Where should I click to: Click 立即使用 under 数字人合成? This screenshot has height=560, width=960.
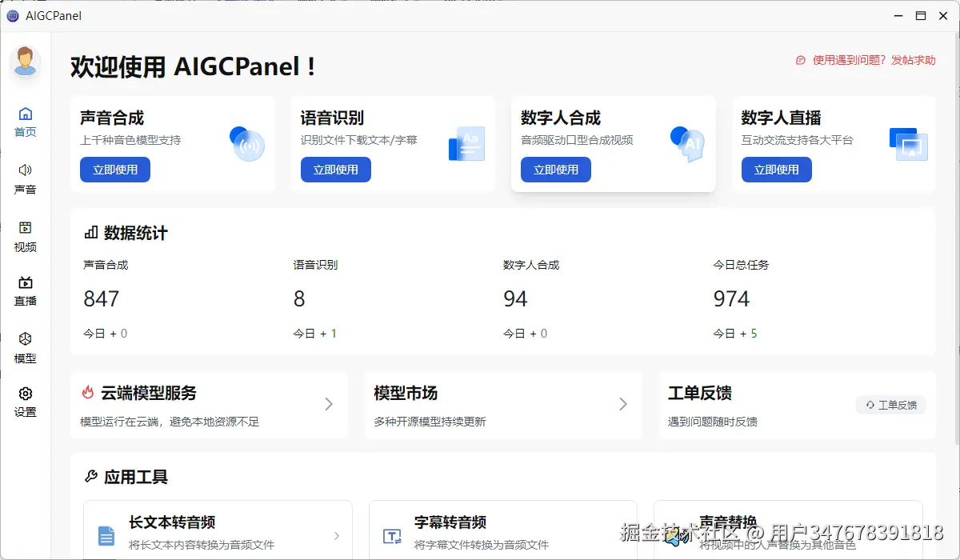coord(556,170)
